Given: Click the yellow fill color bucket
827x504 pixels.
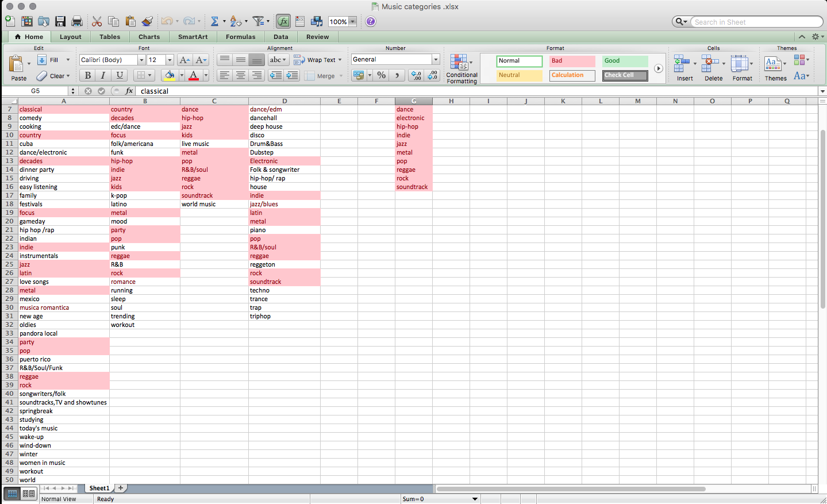Looking at the screenshot, I should click(169, 75).
